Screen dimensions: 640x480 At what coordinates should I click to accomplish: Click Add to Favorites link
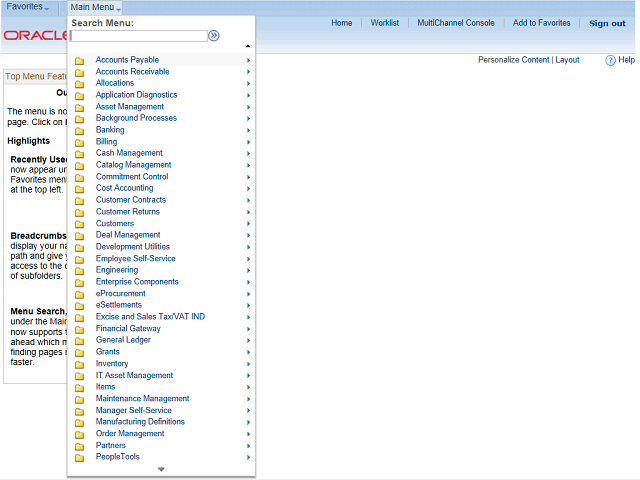(542, 23)
